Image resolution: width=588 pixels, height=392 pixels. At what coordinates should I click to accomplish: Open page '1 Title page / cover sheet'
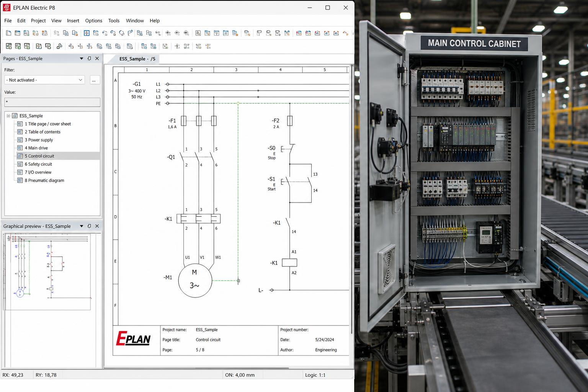point(48,124)
